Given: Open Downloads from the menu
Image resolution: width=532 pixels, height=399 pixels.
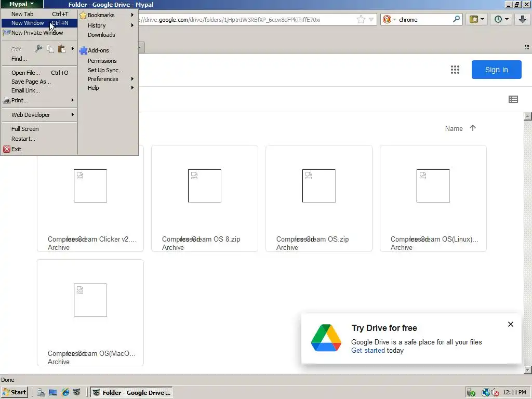Looking at the screenshot, I should [x=108, y=35].
